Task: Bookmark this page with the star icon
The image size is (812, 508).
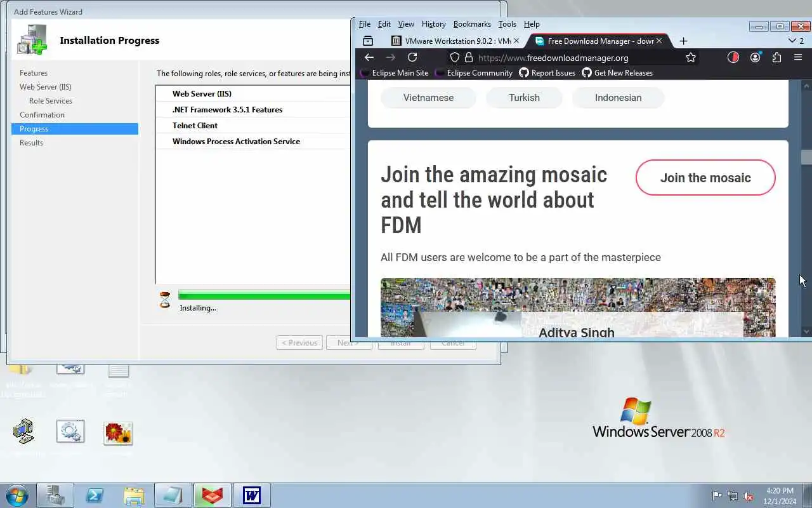Action: point(691,57)
